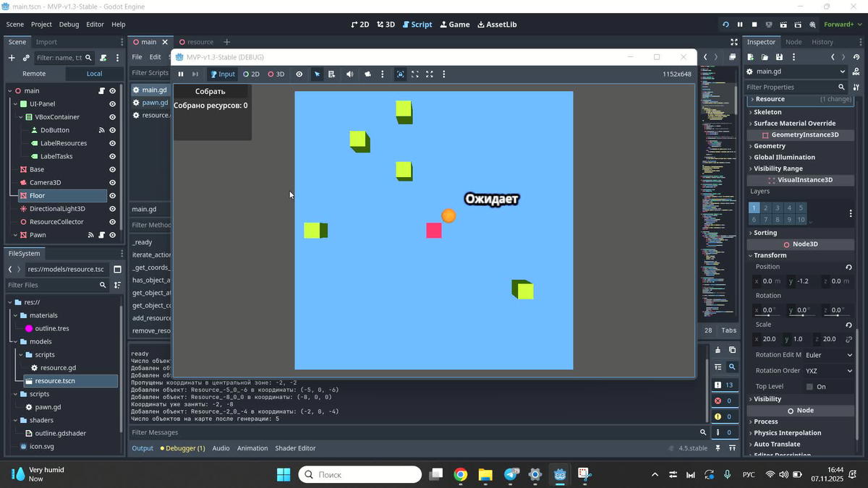Image resolution: width=868 pixels, height=488 pixels.
Task: Enable the Top Level checkbox
Action: point(809,387)
